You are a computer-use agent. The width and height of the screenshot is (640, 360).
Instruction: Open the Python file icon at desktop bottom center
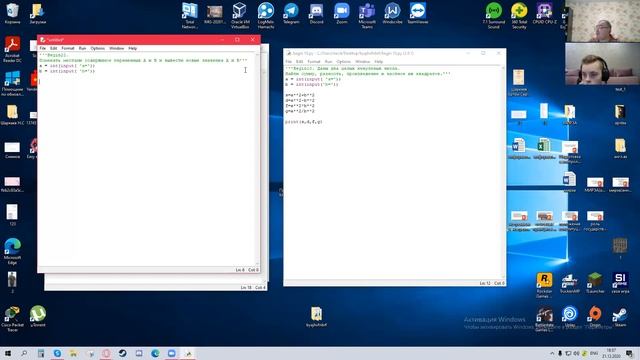click(316, 316)
